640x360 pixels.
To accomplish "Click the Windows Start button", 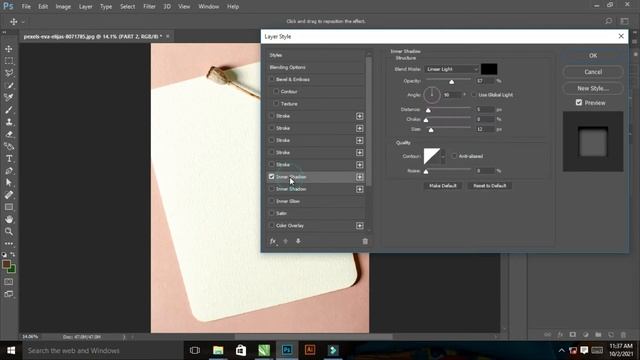I will (11, 350).
